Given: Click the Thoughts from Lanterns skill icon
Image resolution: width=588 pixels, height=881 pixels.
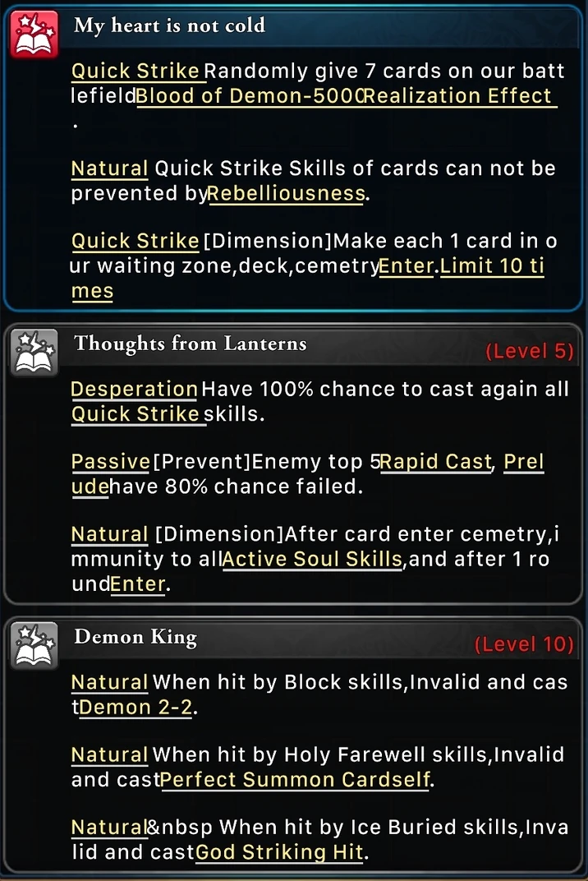Looking at the screenshot, I should [x=34, y=353].
